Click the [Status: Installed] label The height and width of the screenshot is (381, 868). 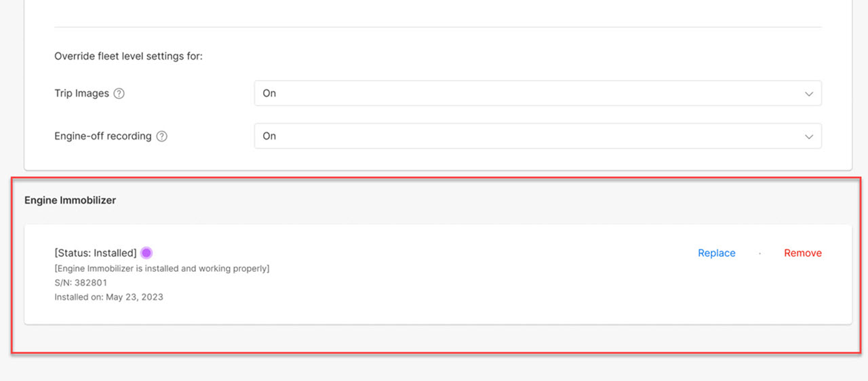click(x=96, y=253)
